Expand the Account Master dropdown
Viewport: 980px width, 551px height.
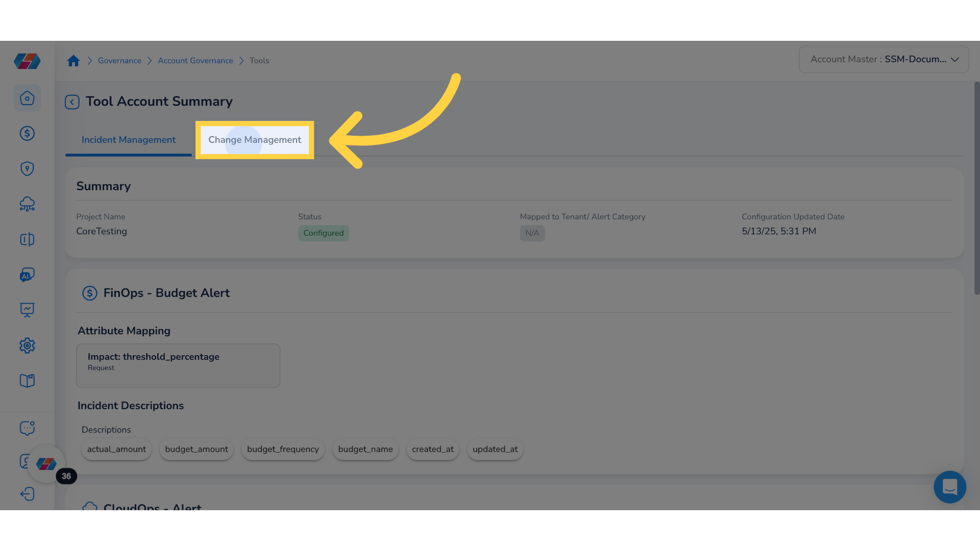pos(884,60)
